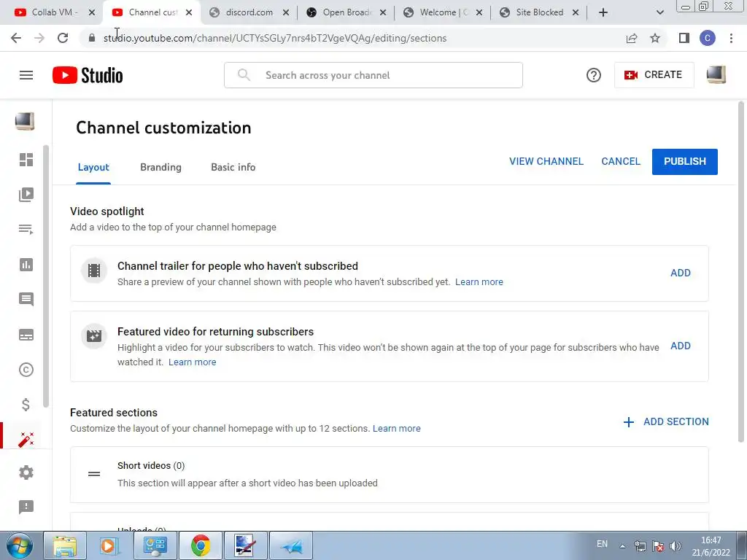The width and height of the screenshot is (747, 560).
Task: Click the share page icon
Action: coord(632,38)
